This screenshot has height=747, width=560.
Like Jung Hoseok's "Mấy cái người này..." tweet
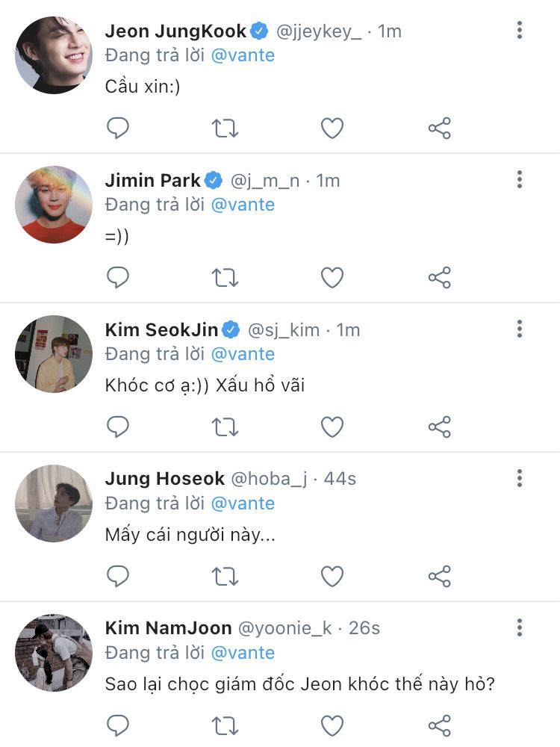tap(332, 577)
